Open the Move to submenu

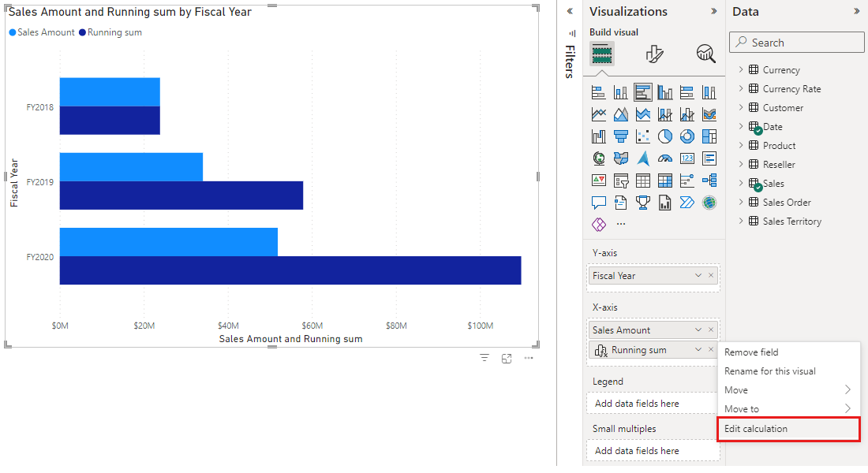788,409
